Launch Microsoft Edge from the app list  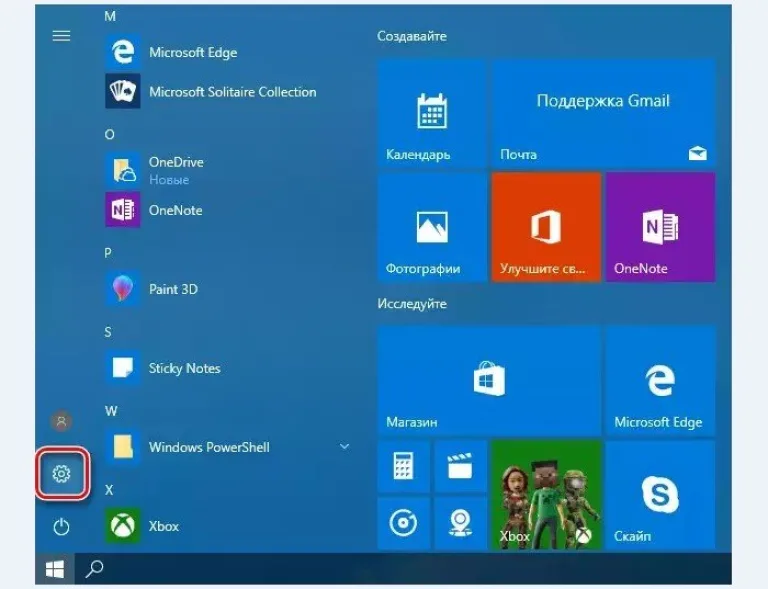(x=227, y=52)
